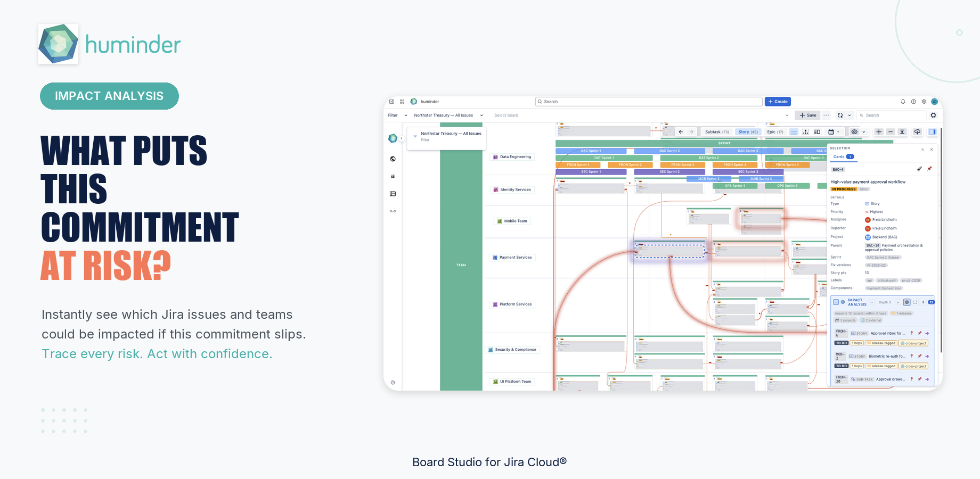Toggle the impact analysis pin button
This screenshot has height=479, width=980.
tap(923, 302)
